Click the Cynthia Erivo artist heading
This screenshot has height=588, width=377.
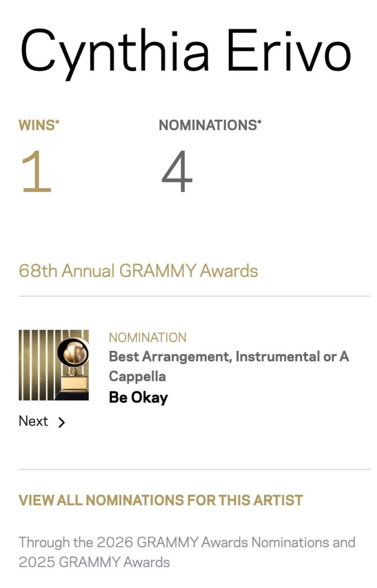pos(185,51)
